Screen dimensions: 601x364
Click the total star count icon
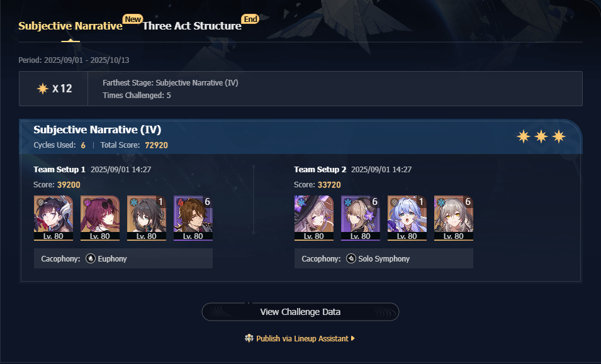[43, 89]
